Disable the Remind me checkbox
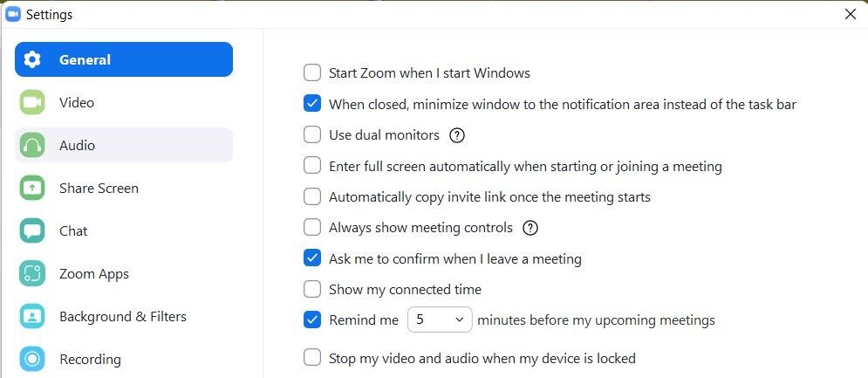 click(312, 320)
